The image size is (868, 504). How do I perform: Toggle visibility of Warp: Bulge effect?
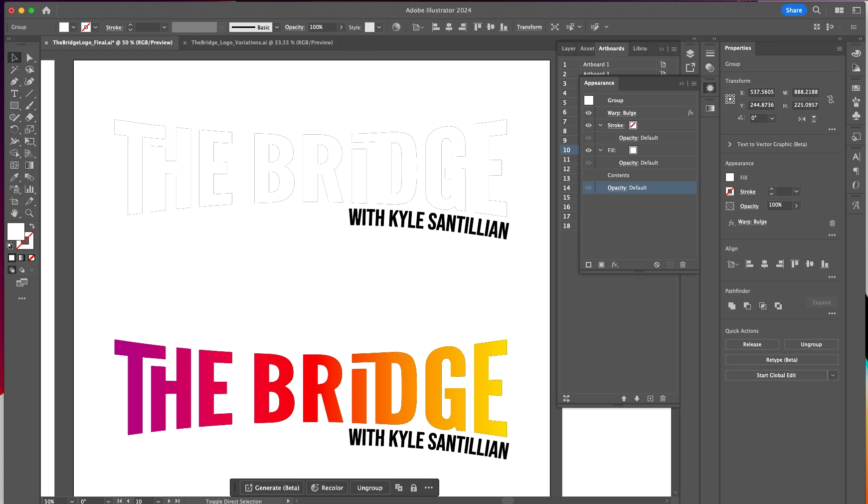(589, 113)
